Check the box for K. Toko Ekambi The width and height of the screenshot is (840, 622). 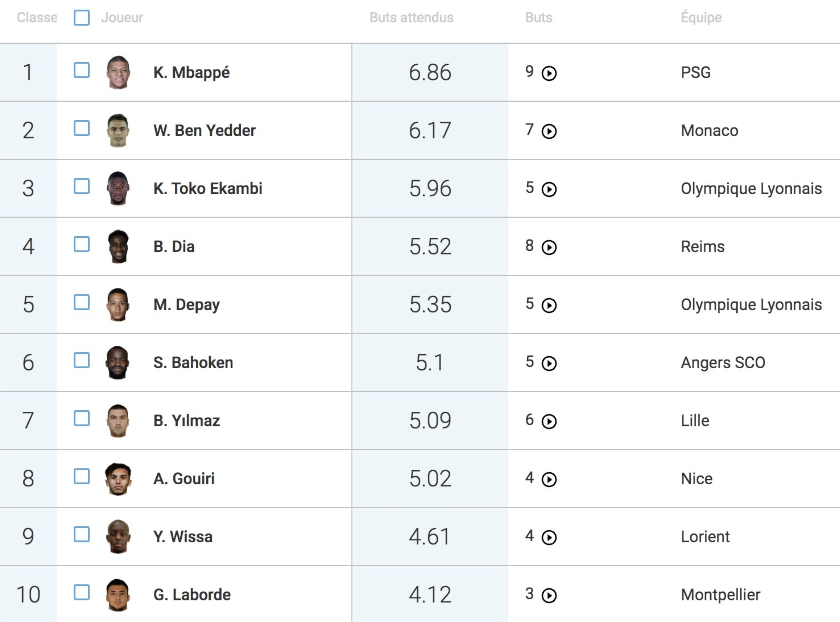tap(82, 186)
